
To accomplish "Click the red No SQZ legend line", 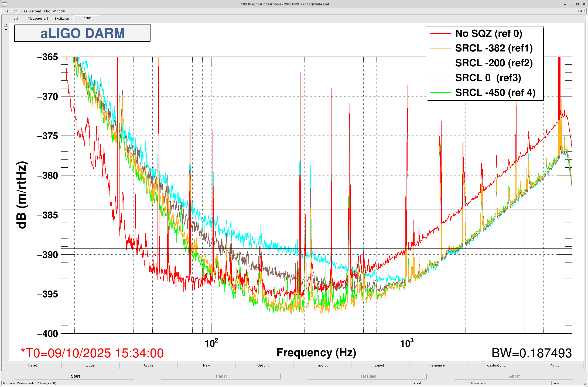I will tap(440, 34).
